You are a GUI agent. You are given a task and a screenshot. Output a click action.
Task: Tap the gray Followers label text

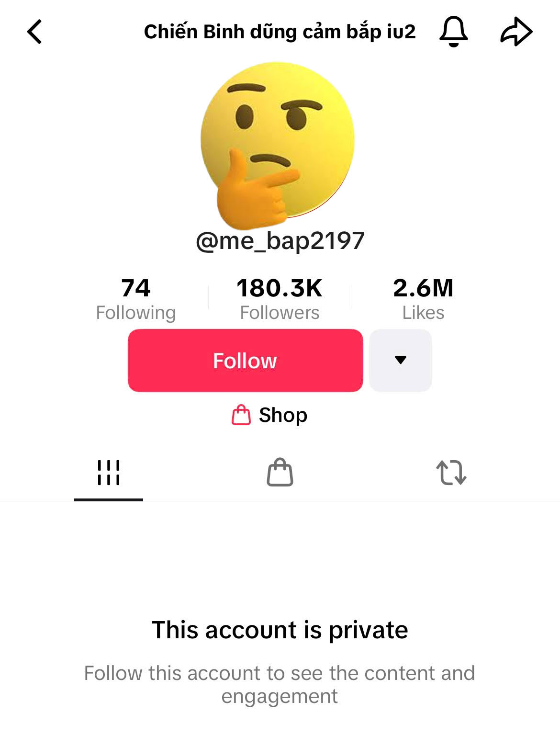(280, 313)
